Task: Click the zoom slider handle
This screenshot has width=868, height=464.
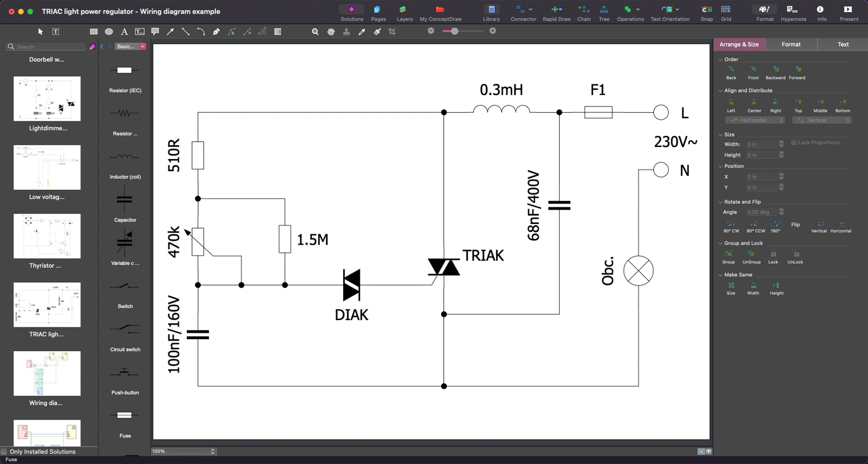Action: click(455, 31)
